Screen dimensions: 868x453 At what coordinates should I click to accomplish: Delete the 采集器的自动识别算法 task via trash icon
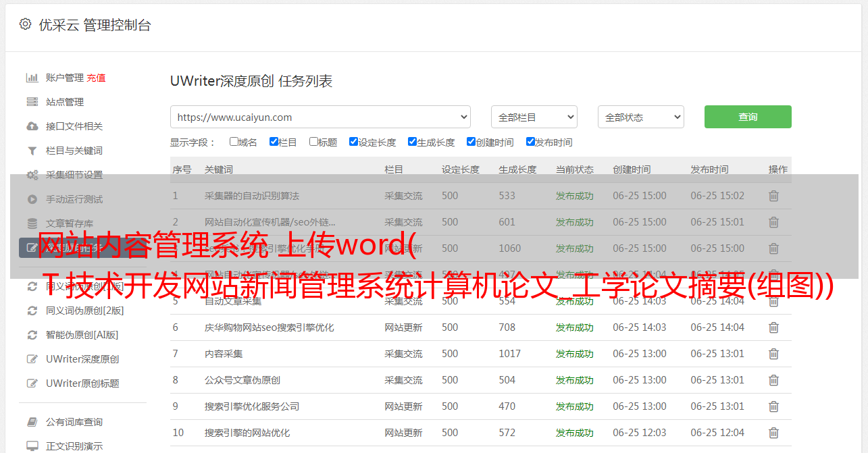[773, 196]
